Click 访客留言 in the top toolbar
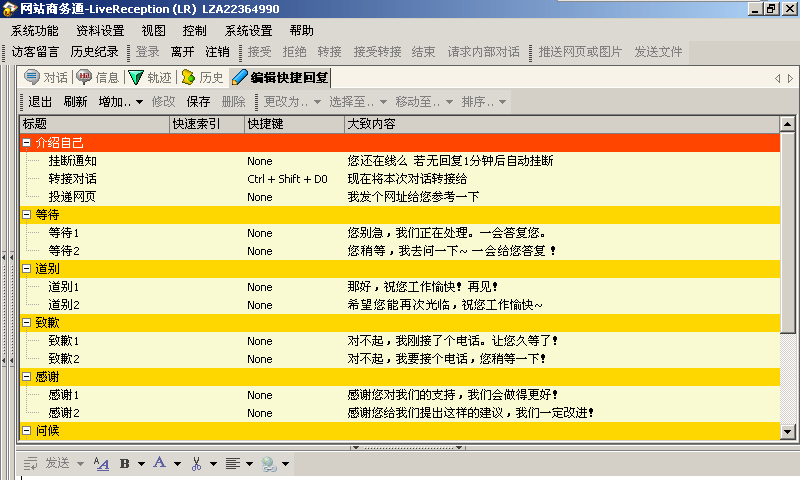This screenshot has height=480, width=800. click(x=36, y=52)
